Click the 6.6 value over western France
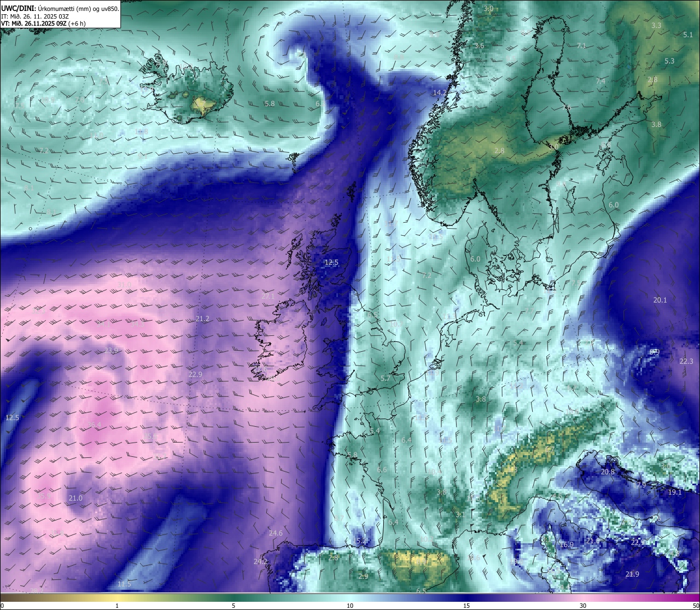The height and width of the screenshot is (610, 700). [x=382, y=470]
